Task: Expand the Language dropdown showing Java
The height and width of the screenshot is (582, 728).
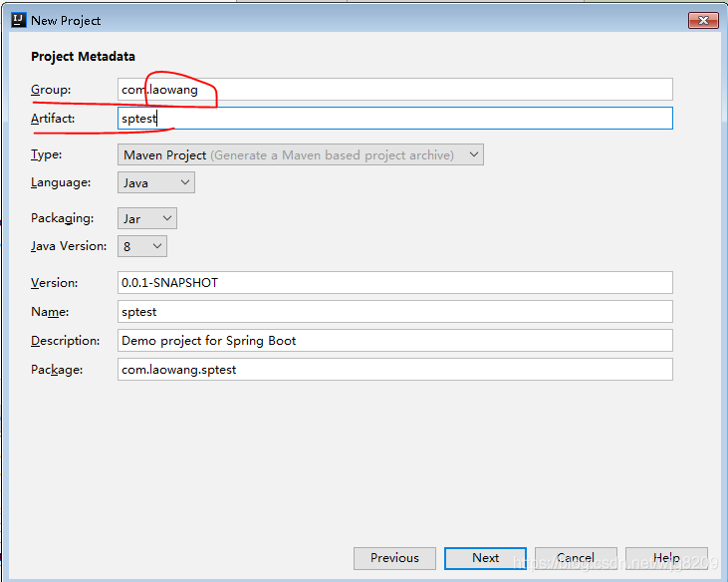Action: (x=156, y=182)
